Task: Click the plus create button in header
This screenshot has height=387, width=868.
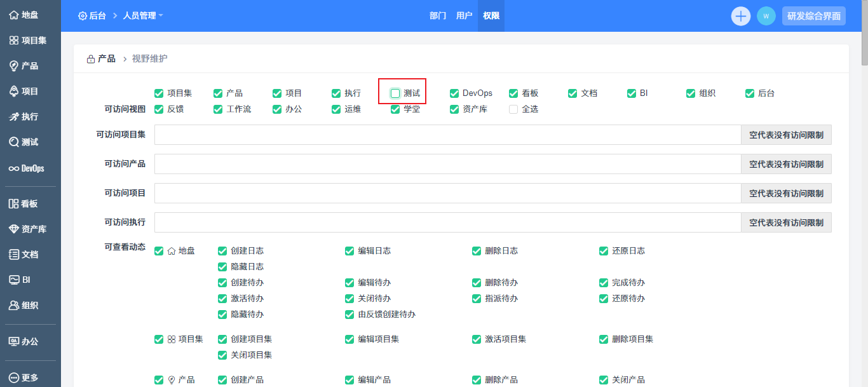Action: click(x=741, y=16)
